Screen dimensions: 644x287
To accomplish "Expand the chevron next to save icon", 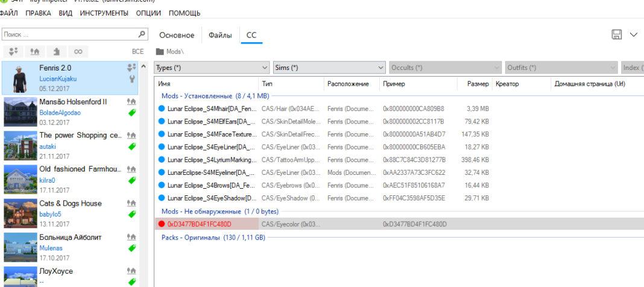I will click(634, 36).
